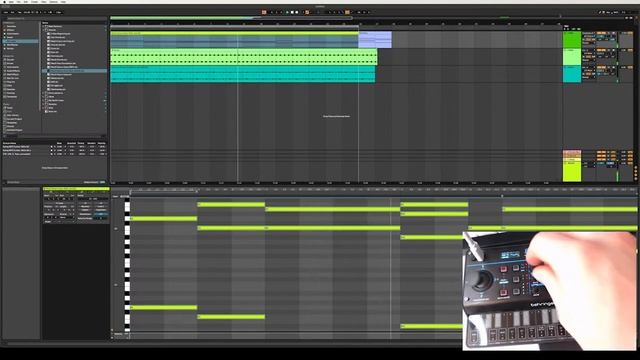Select the teal clip on third track
The image size is (640, 360).
[x=242, y=74]
